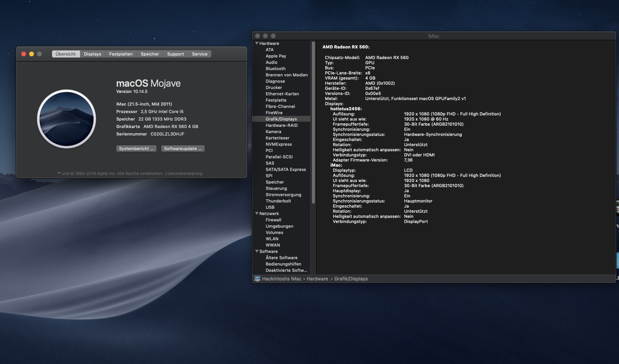The image size is (619, 364).
Task: Collapse the Software section triangle
Action: point(257,251)
